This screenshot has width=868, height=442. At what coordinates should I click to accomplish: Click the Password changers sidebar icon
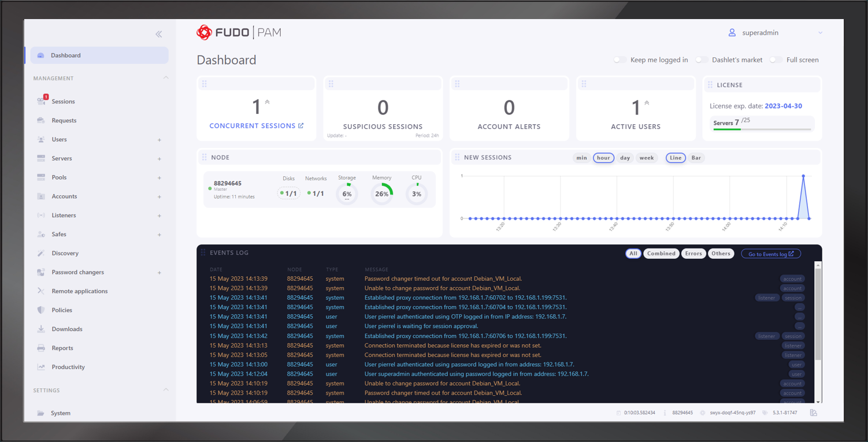41,272
